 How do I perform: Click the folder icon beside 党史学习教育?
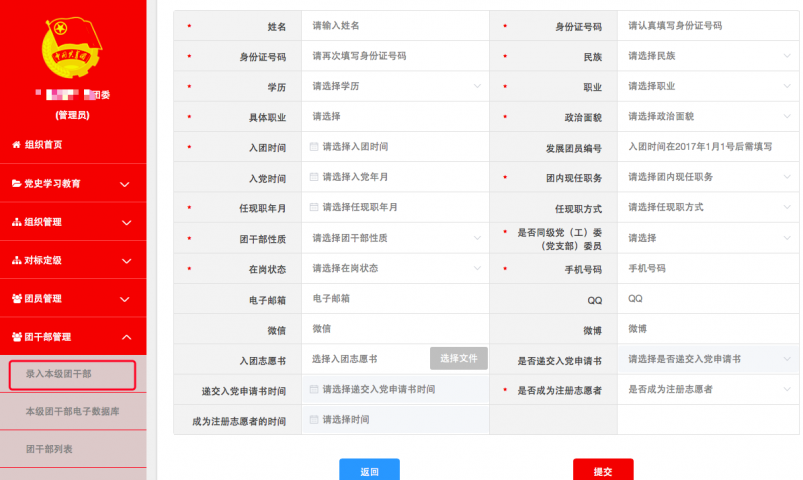point(16,184)
